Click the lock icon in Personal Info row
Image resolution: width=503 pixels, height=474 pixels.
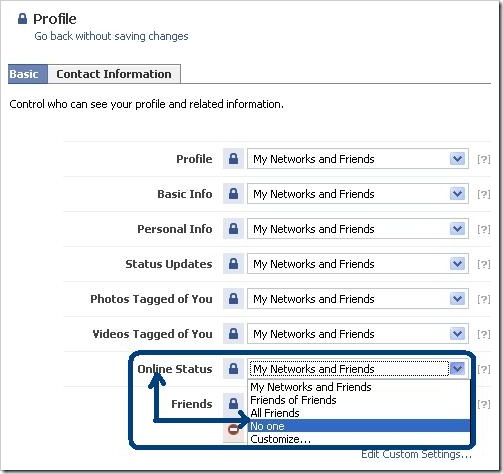(233, 229)
